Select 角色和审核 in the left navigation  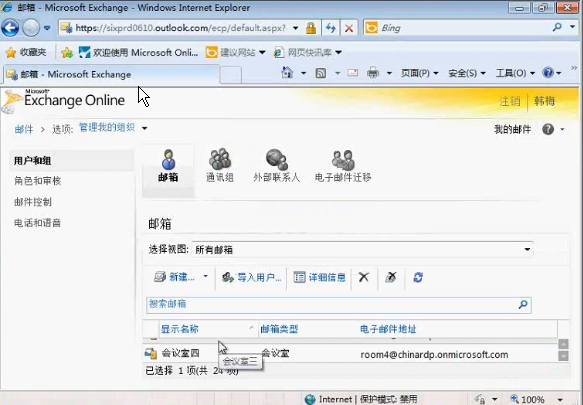pos(38,181)
